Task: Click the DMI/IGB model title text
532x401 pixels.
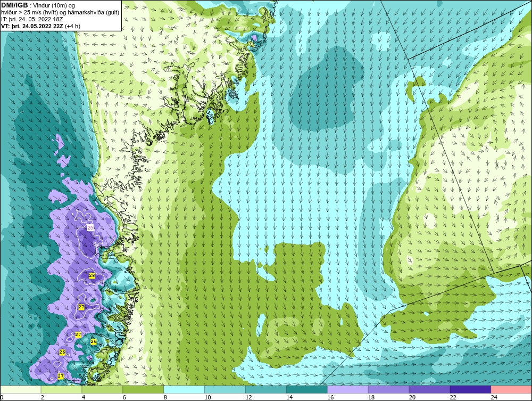Action: [x=14, y=5]
